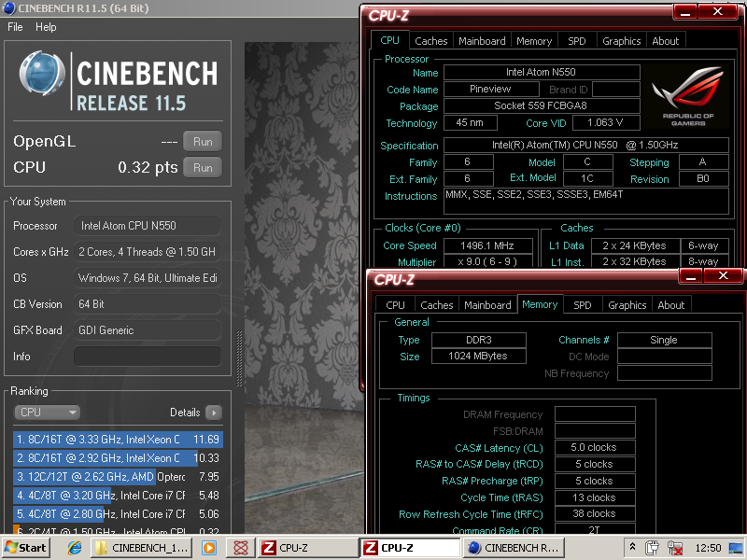
Task: Select Mainboard tab in lower CPU-Z window
Action: point(487,305)
